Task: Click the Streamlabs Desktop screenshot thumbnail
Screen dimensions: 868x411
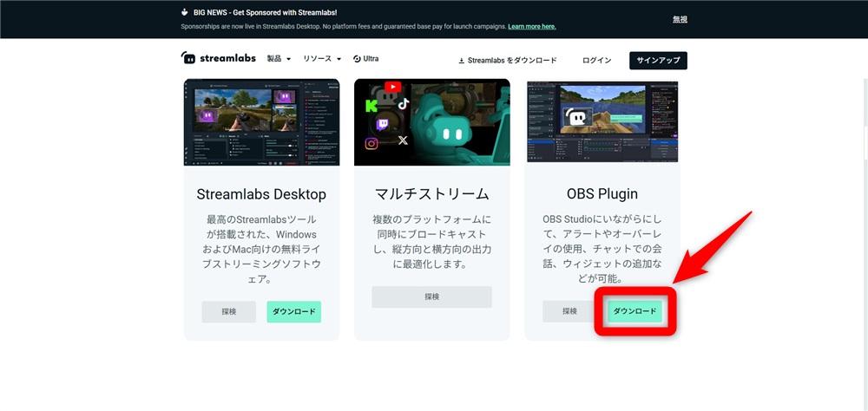Action: click(x=262, y=122)
